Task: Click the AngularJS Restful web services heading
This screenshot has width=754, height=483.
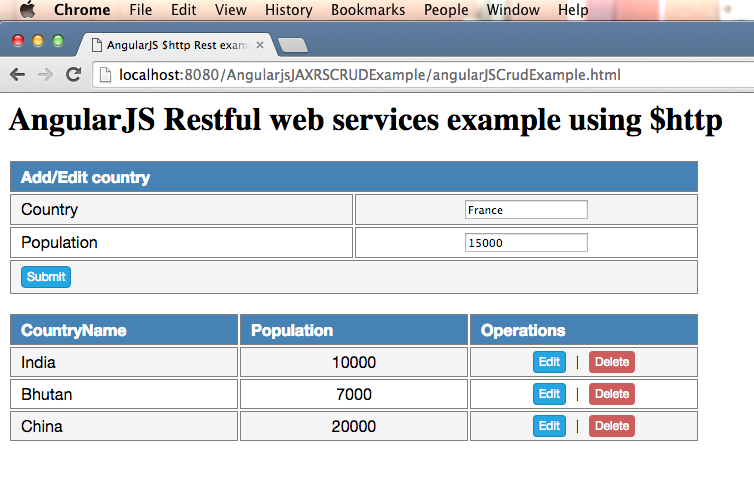Action: 365,119
